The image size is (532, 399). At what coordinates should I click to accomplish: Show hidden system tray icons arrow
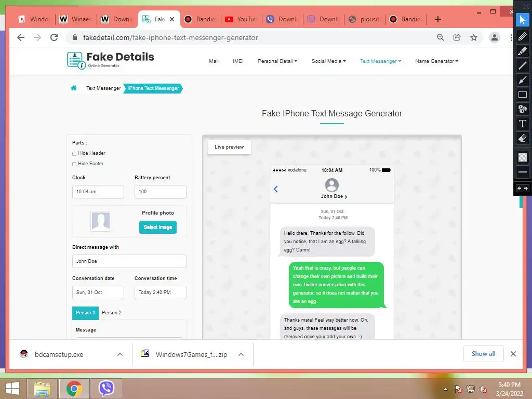click(x=445, y=389)
